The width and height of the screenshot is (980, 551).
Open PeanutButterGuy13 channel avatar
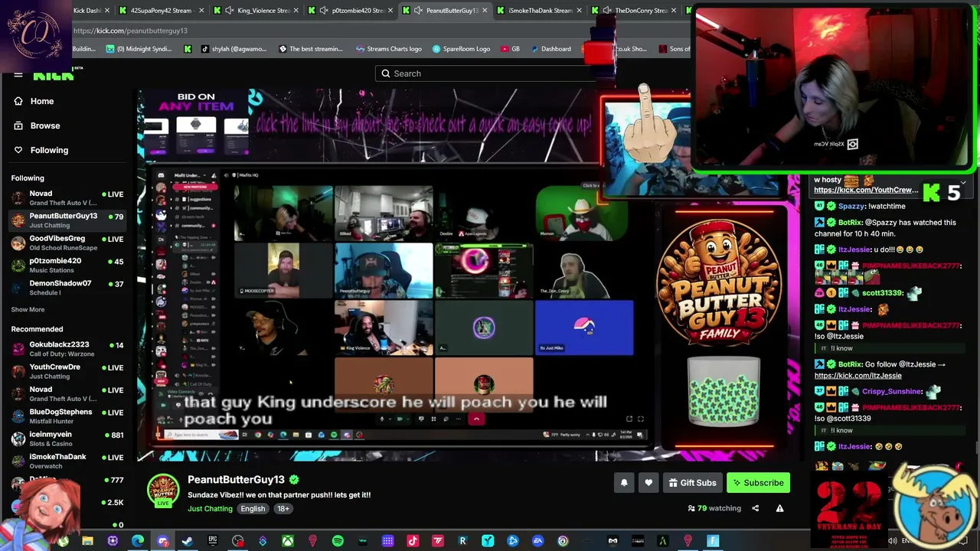tap(163, 490)
